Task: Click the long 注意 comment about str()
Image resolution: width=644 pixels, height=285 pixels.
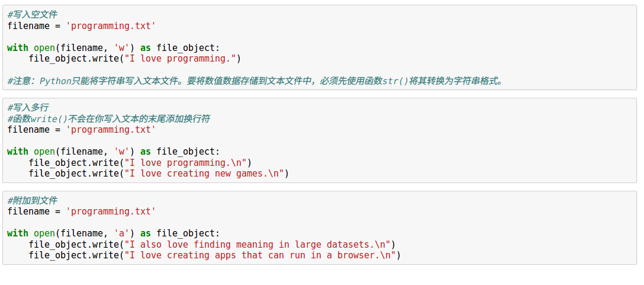Action: click(255, 81)
